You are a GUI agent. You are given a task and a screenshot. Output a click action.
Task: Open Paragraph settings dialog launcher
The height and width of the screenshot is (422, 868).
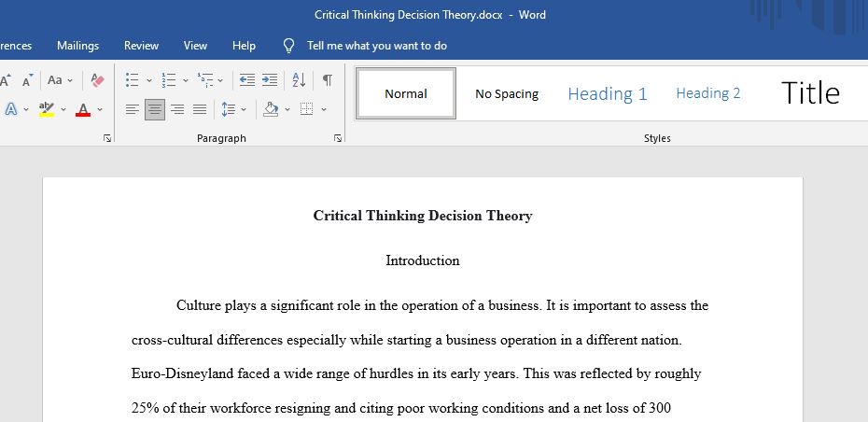point(338,138)
